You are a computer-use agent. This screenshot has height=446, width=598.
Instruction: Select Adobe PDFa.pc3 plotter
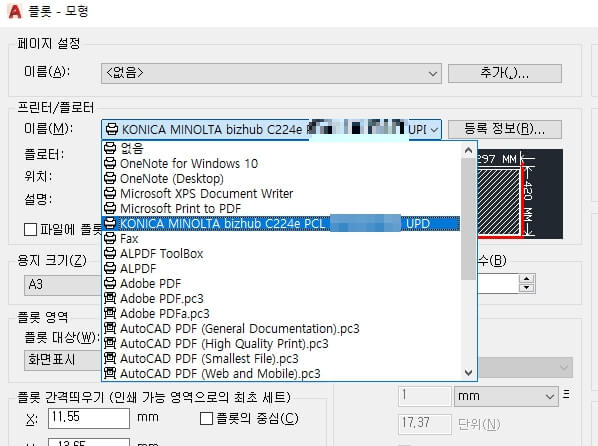click(x=281, y=313)
